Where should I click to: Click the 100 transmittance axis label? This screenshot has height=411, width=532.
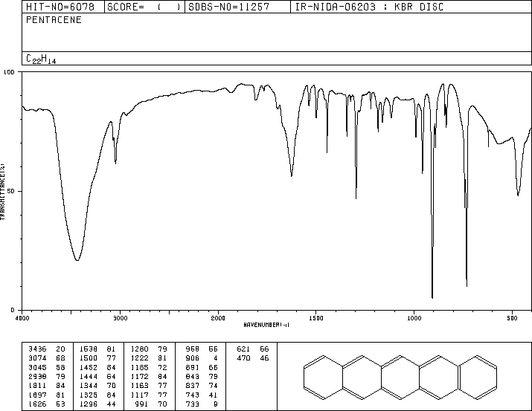click(x=9, y=72)
